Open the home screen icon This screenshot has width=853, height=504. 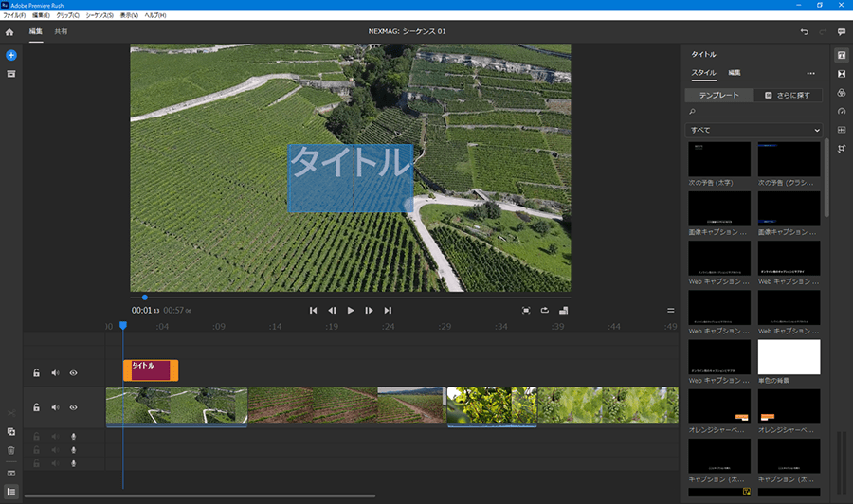pyautogui.click(x=9, y=32)
